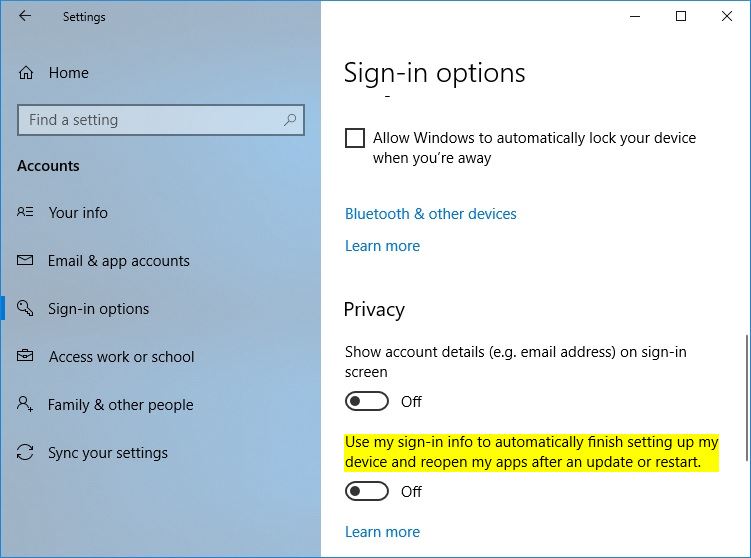
Task: Focus the Find a setting field
Action: 161,120
